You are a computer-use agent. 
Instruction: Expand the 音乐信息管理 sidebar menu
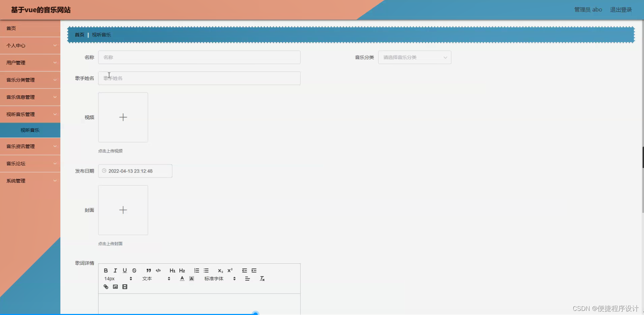(x=30, y=97)
